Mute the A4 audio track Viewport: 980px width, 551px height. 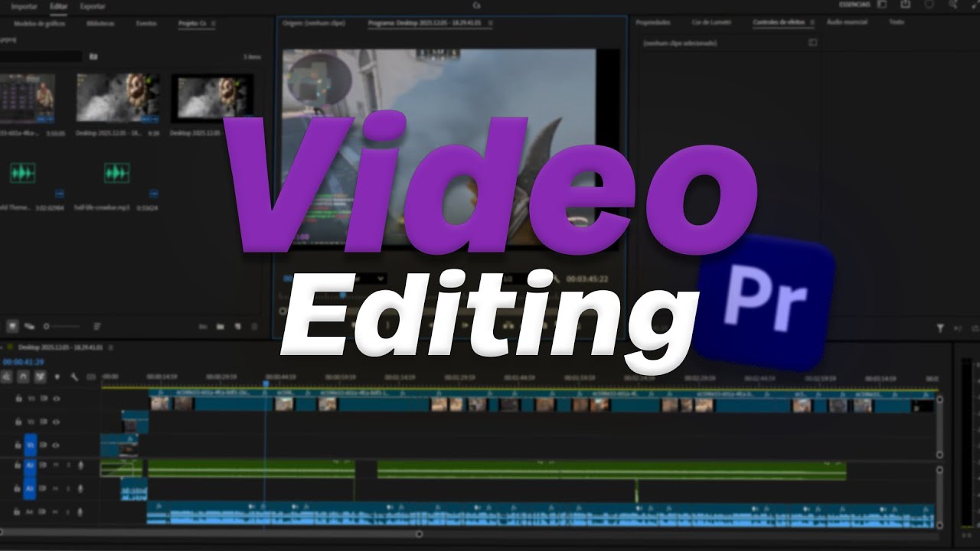pos(55,511)
